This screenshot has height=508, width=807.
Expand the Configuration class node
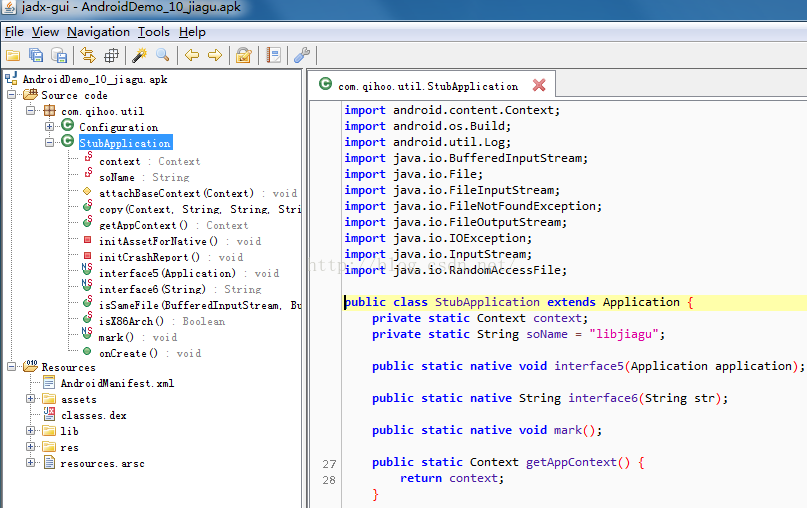pyautogui.click(x=50, y=127)
